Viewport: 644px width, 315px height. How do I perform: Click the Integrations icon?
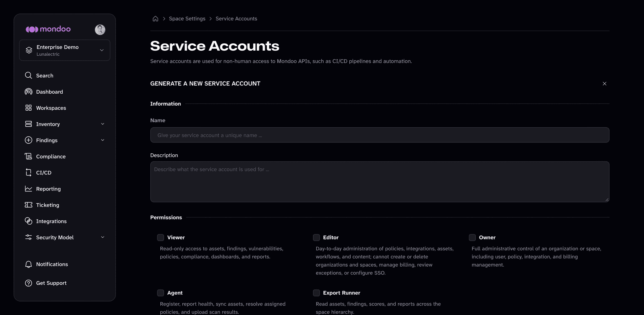28,221
